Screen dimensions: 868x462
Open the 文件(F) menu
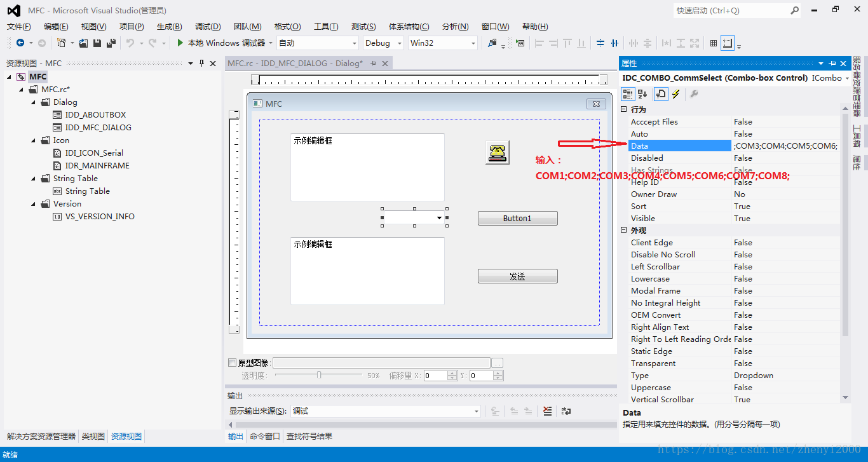(x=19, y=27)
